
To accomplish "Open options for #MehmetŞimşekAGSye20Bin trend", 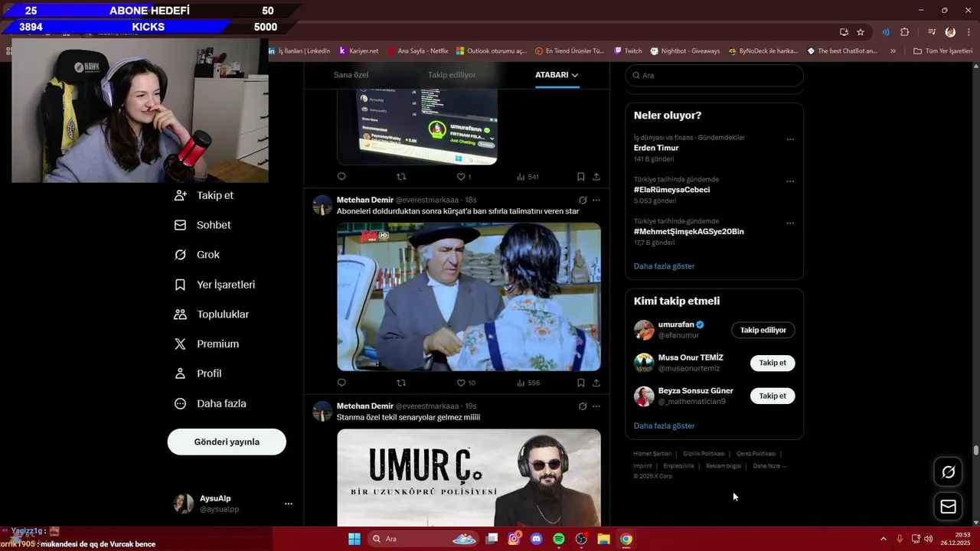I will click(790, 223).
